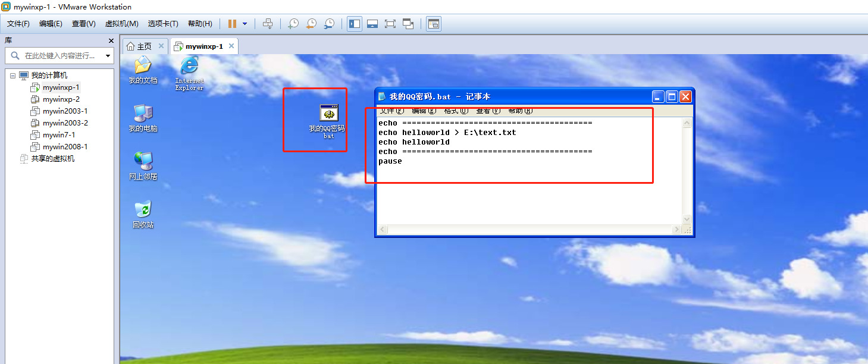The height and width of the screenshot is (364, 868).
Task: Close the mywinxp-1 tab
Action: point(231,46)
